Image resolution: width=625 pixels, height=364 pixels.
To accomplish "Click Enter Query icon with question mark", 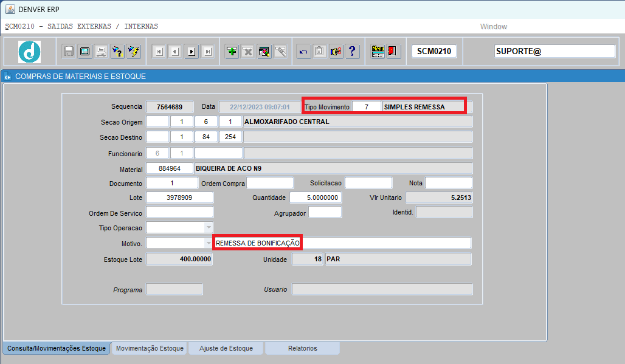I will 117,52.
